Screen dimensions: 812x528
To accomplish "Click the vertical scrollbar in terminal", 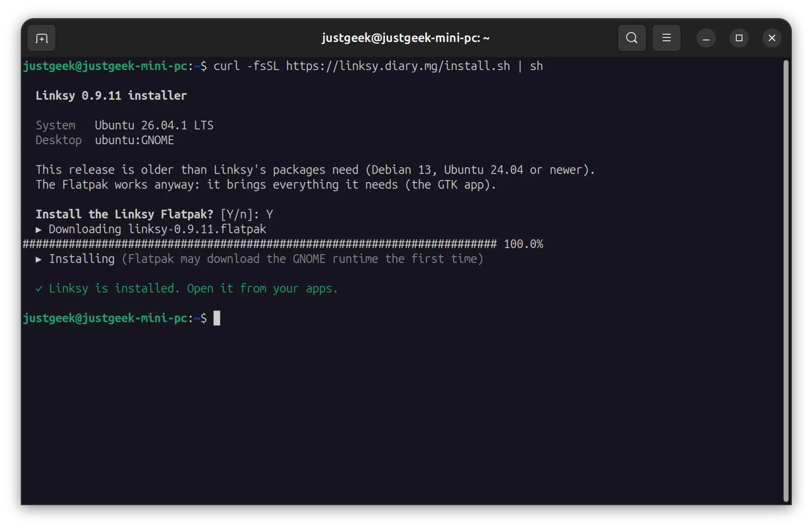I will tap(786, 280).
